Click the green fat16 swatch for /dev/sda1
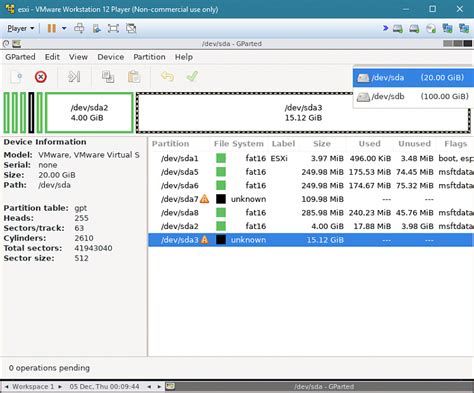The width and height of the screenshot is (474, 393). pyautogui.click(x=221, y=158)
